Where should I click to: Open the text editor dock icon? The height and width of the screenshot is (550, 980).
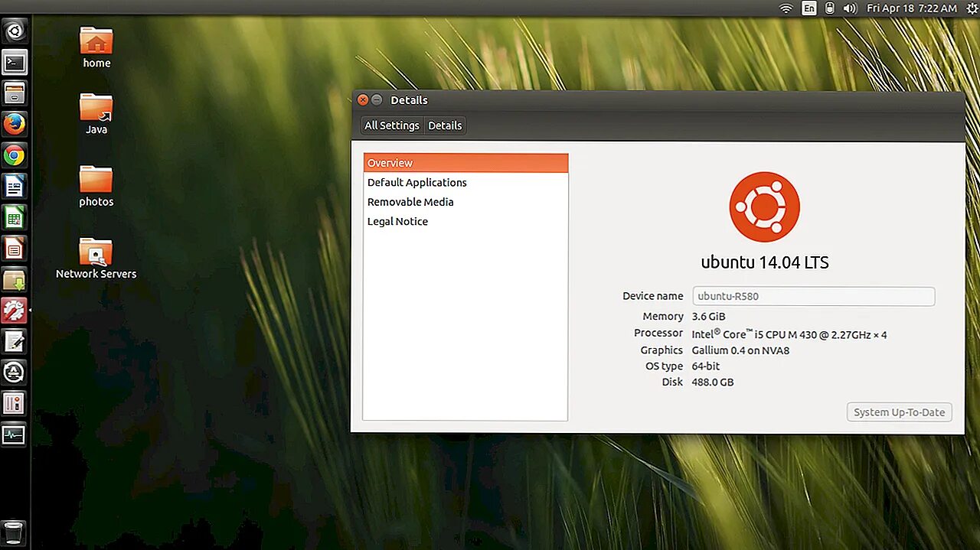15,342
